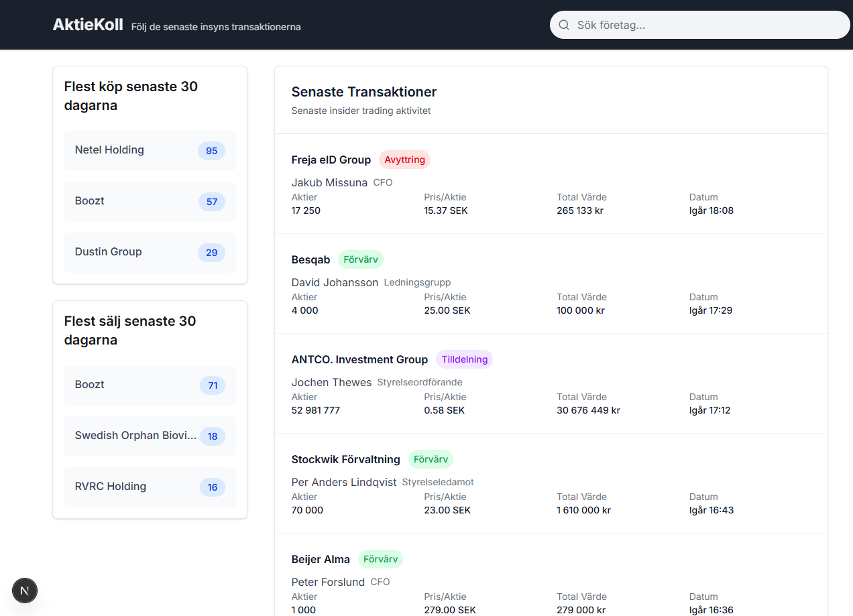
Task: Select Boozt in the most sold list
Action: [x=90, y=385]
